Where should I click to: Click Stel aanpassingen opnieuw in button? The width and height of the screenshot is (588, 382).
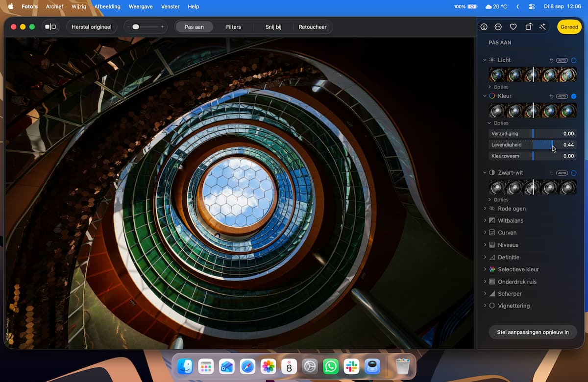[x=533, y=332]
